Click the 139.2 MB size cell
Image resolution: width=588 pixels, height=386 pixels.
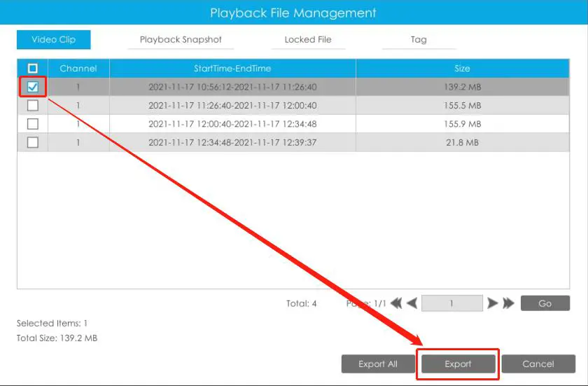[463, 87]
